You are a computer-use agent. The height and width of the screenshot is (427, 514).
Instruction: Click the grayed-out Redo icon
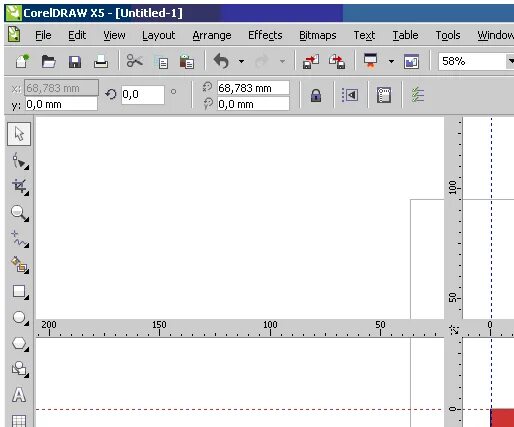click(x=262, y=62)
